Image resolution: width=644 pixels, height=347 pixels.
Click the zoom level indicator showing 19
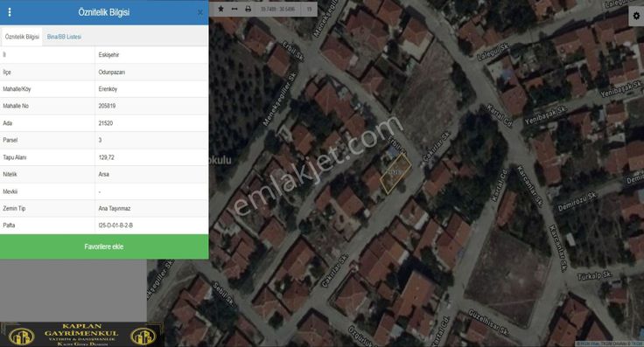(309, 9)
